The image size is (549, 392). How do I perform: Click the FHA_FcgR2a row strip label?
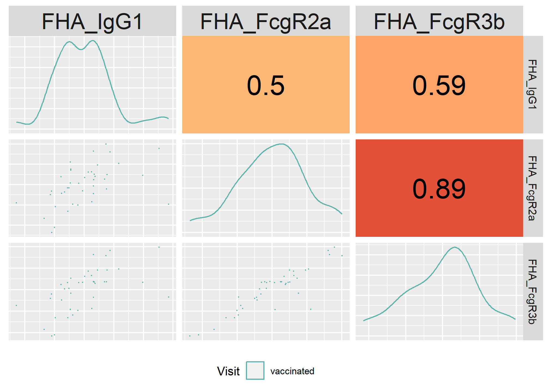point(533,188)
